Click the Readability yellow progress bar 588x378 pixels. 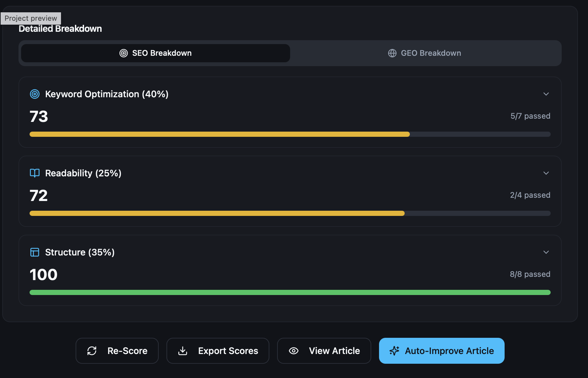[217, 213]
